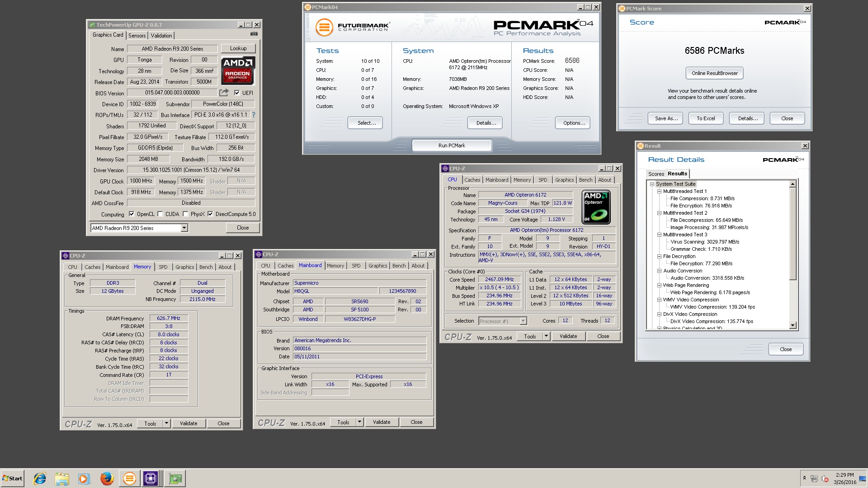The height and width of the screenshot is (488, 868).
Task: Collapse the File Decryption tree node
Action: click(x=659, y=256)
